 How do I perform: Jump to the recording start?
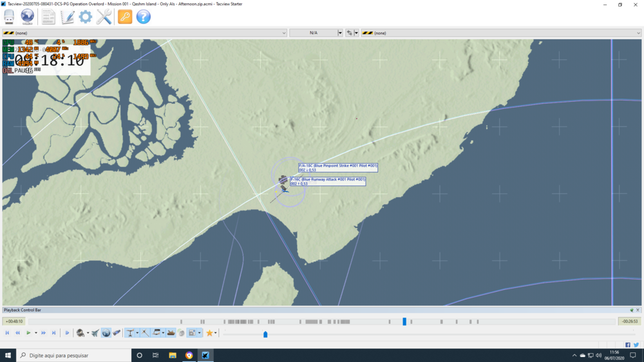(7, 333)
